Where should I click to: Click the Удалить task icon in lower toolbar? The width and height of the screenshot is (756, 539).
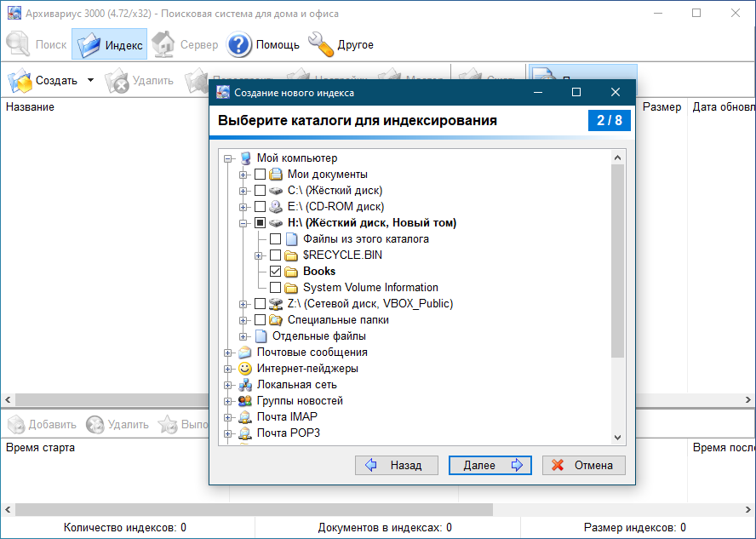[95, 425]
